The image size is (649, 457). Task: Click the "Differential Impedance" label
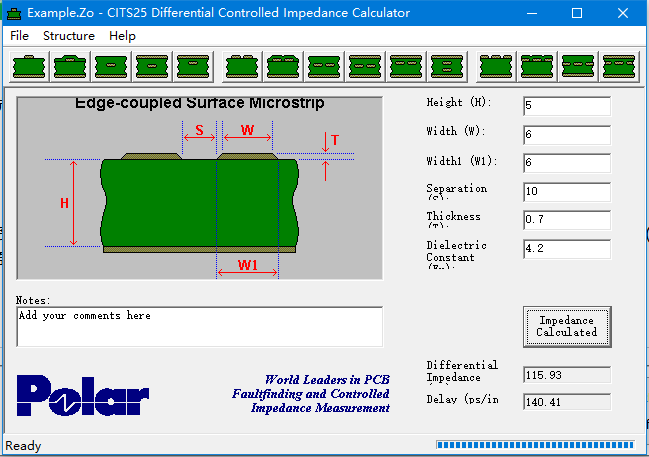[462, 371]
